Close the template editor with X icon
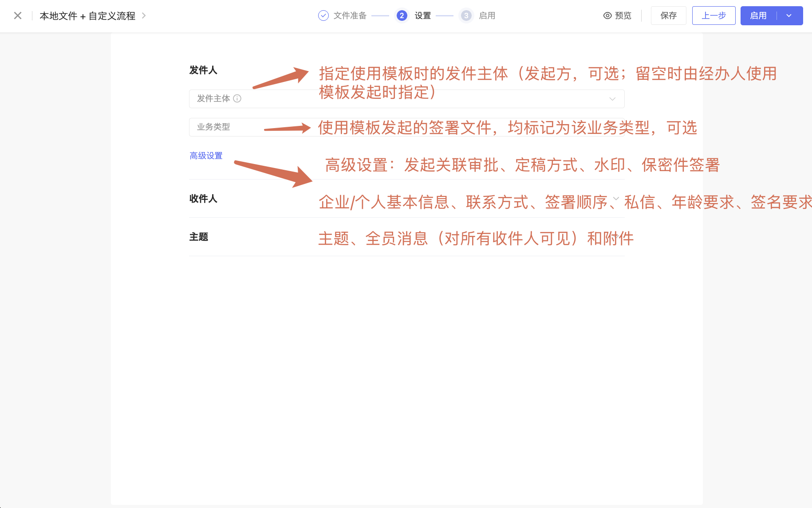Viewport: 812px width, 508px height. [x=18, y=16]
